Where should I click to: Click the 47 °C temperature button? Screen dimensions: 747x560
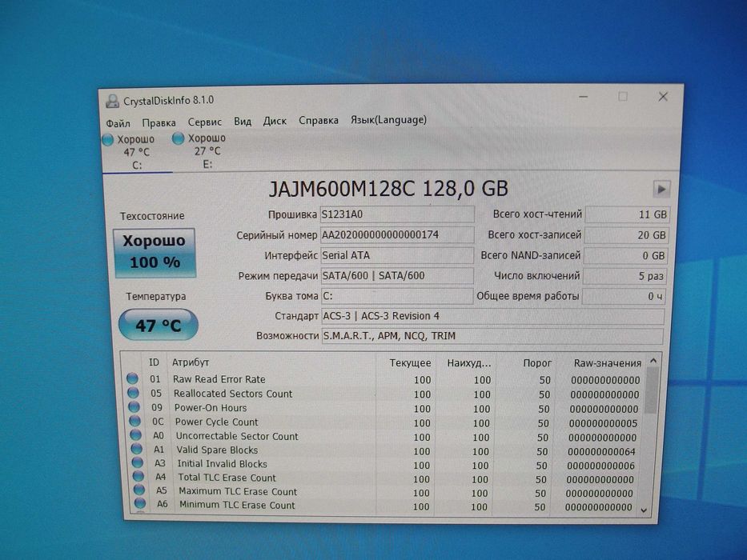[x=159, y=326]
